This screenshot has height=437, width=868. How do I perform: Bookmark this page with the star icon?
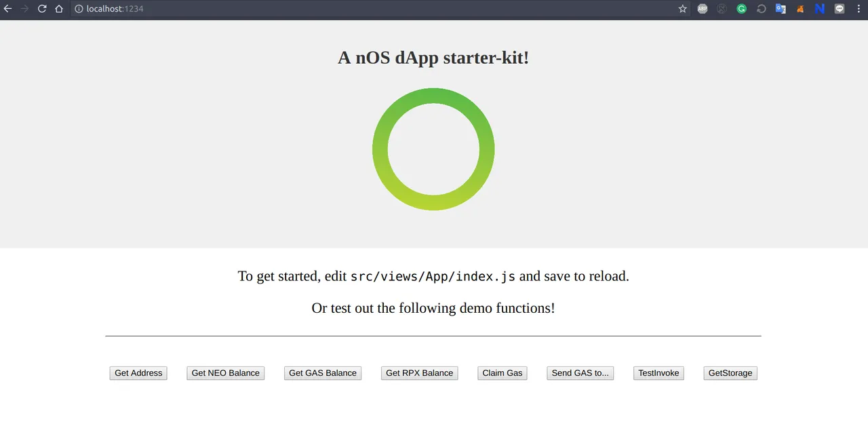pyautogui.click(x=683, y=9)
